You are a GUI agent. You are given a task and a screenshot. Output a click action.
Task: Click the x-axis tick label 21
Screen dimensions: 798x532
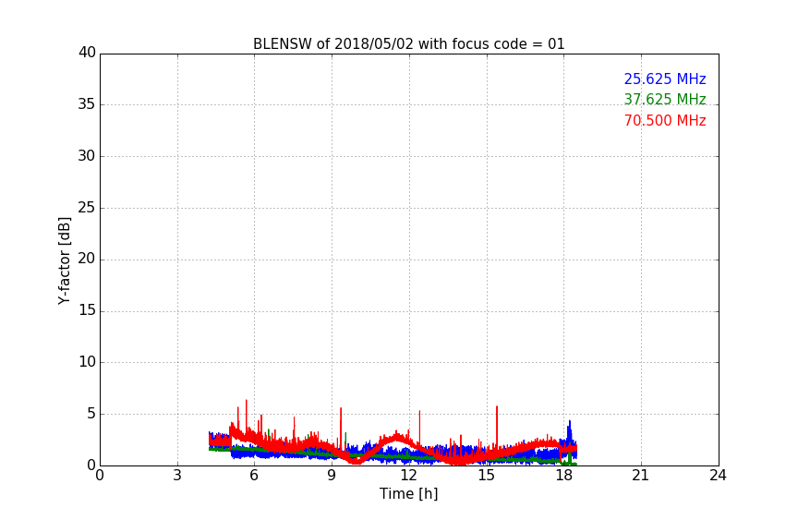[x=641, y=476]
